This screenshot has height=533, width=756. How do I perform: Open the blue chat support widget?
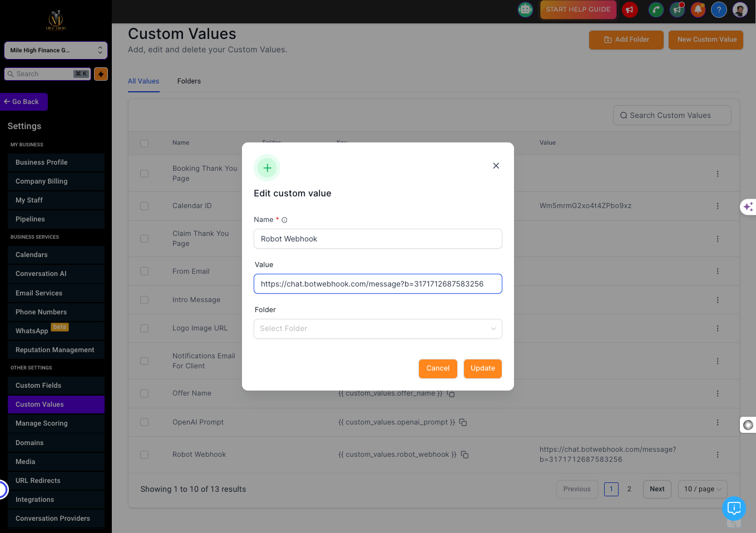734,508
